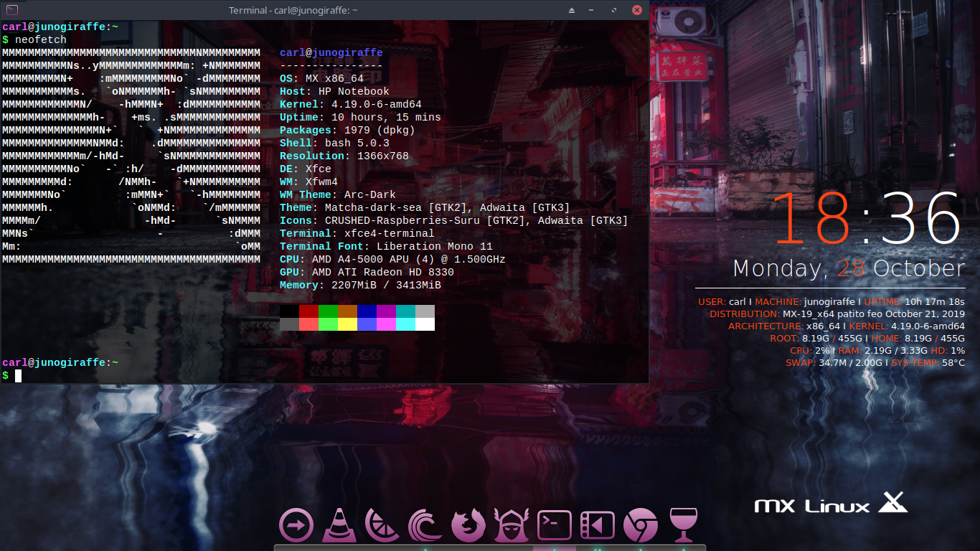Click the 'DE: Xfce' line
The image size is (980, 551).
click(x=306, y=169)
